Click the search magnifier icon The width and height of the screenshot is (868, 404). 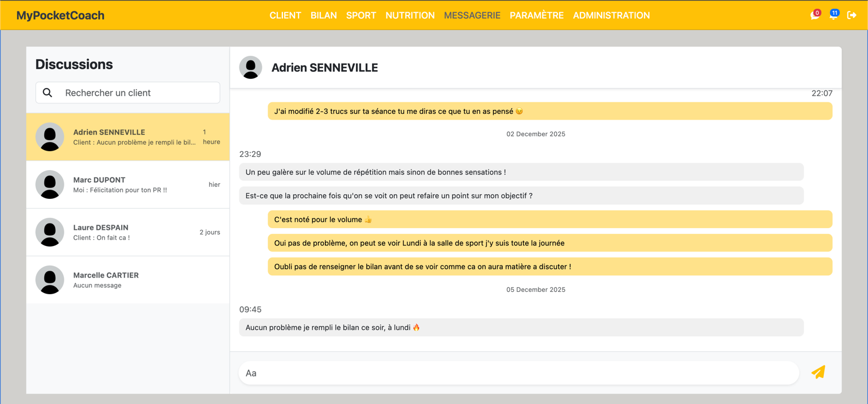coord(47,92)
